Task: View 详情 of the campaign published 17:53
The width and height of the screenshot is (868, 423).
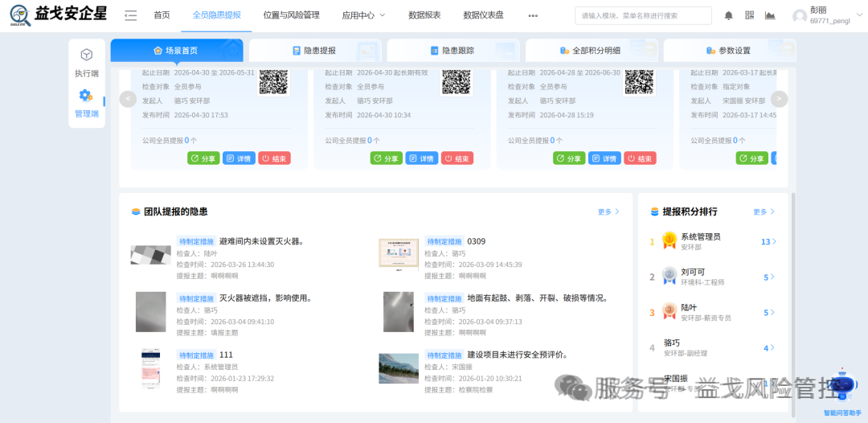Action: coord(240,158)
